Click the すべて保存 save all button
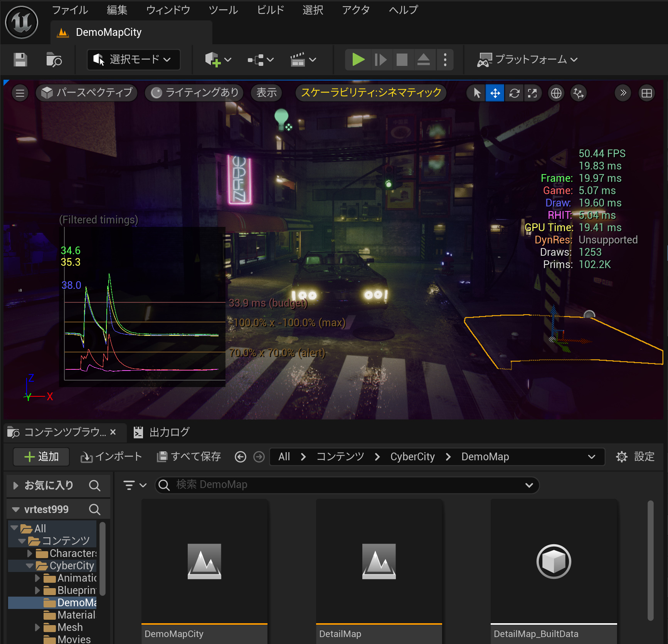 (189, 457)
